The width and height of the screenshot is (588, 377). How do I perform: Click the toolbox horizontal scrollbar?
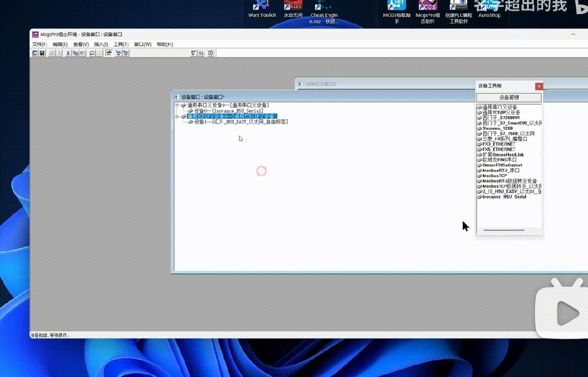[504, 230]
